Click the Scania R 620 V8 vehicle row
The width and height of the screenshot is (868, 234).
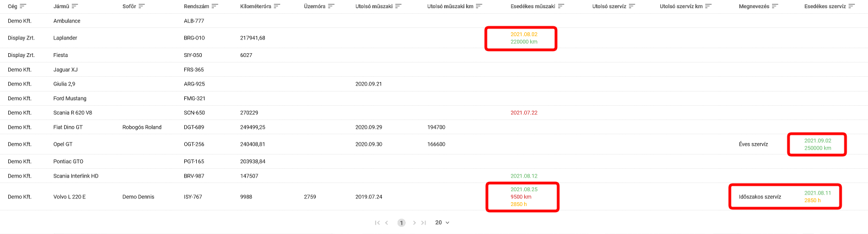(72, 113)
